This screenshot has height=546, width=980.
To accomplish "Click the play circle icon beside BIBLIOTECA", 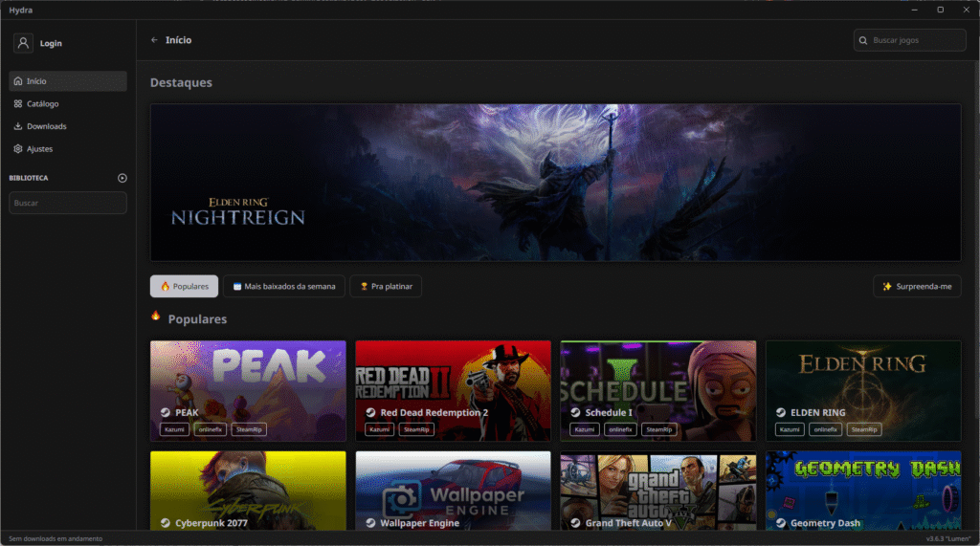I will click(x=122, y=178).
